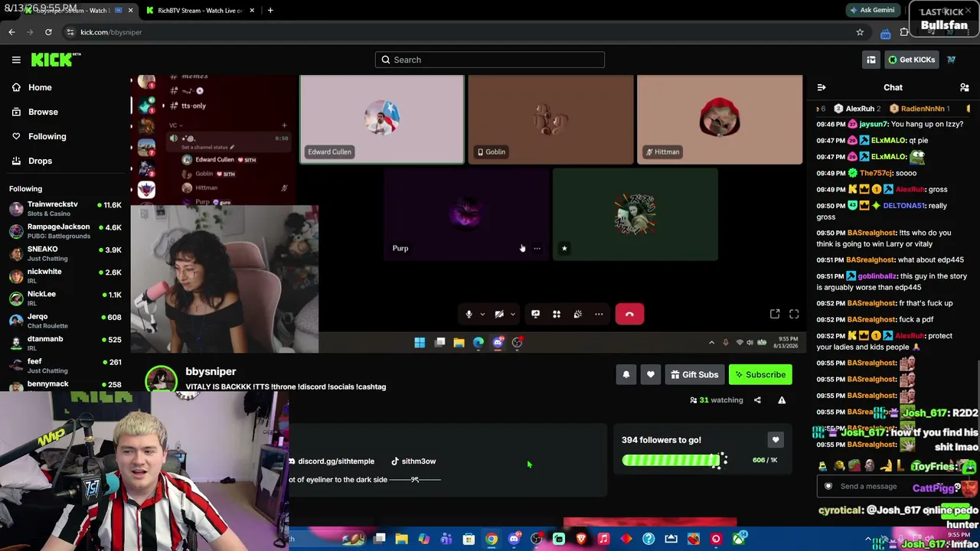Collapse the chat panel
This screenshot has width=980, height=551.
point(822,88)
